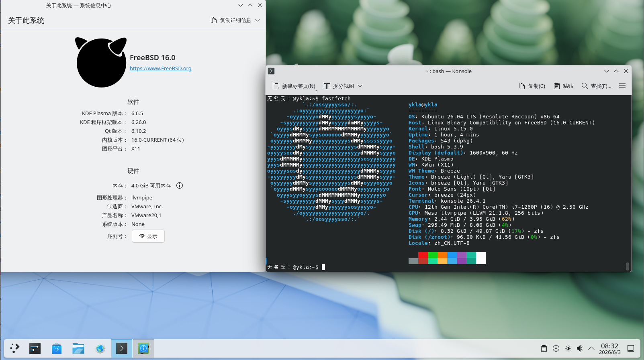Open the Discover software center taskbar icon
Image resolution: width=644 pixels, height=360 pixels.
57,348
